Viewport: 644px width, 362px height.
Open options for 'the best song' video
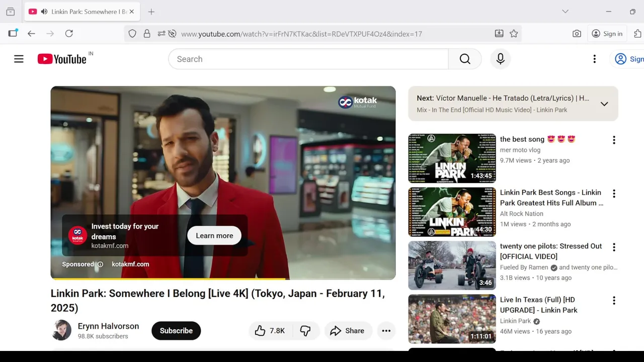tap(614, 140)
